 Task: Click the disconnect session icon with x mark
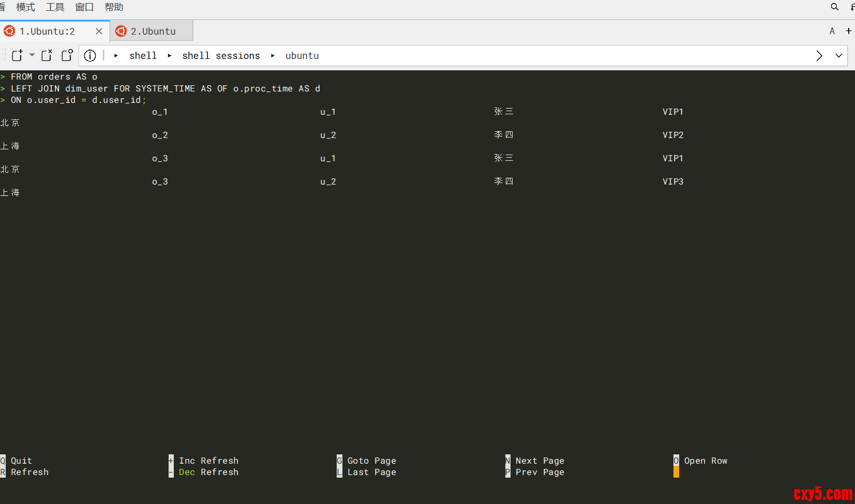tap(47, 55)
